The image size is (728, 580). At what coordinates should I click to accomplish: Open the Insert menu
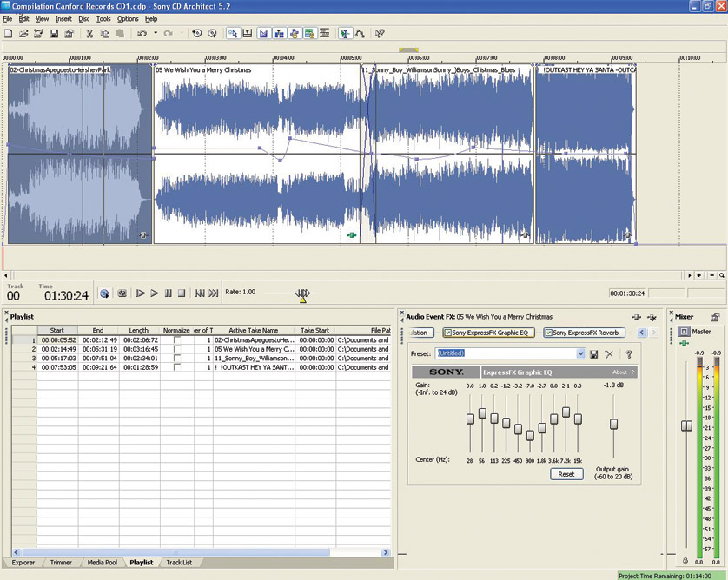tap(63, 19)
